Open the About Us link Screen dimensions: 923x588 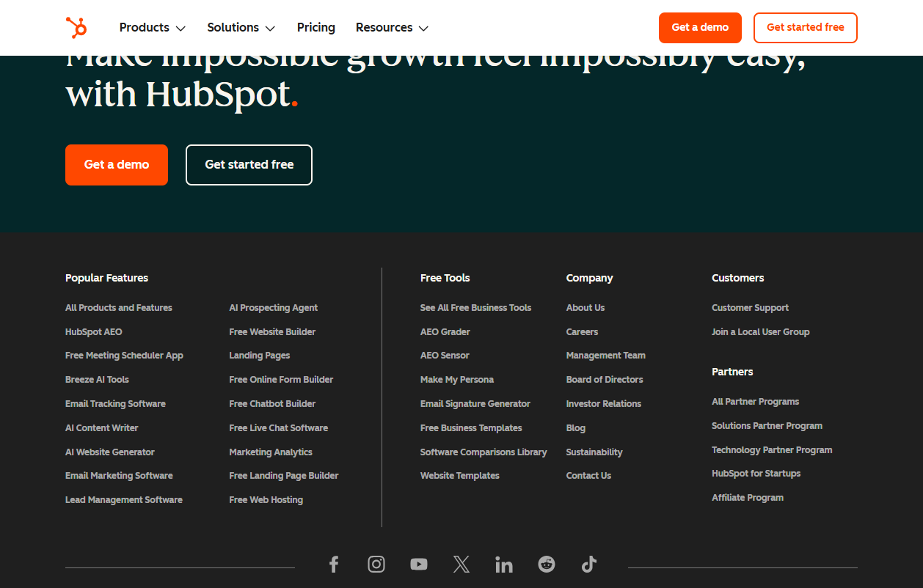point(585,308)
